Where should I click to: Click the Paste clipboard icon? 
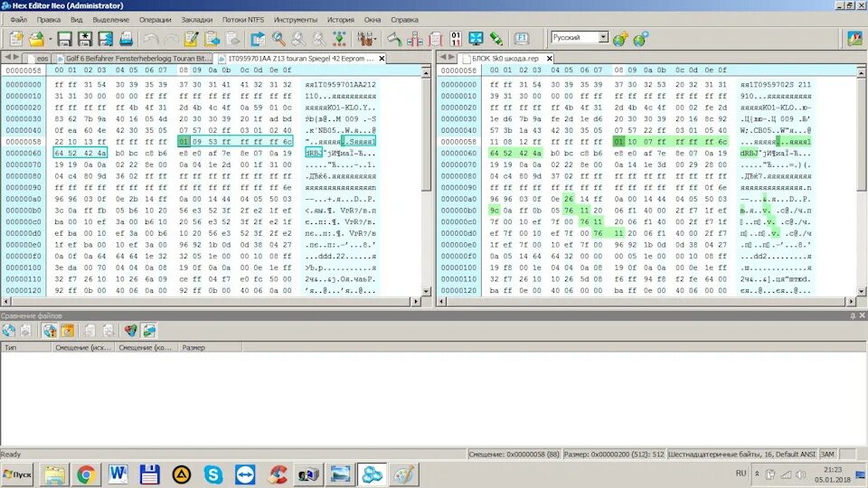[x=212, y=38]
